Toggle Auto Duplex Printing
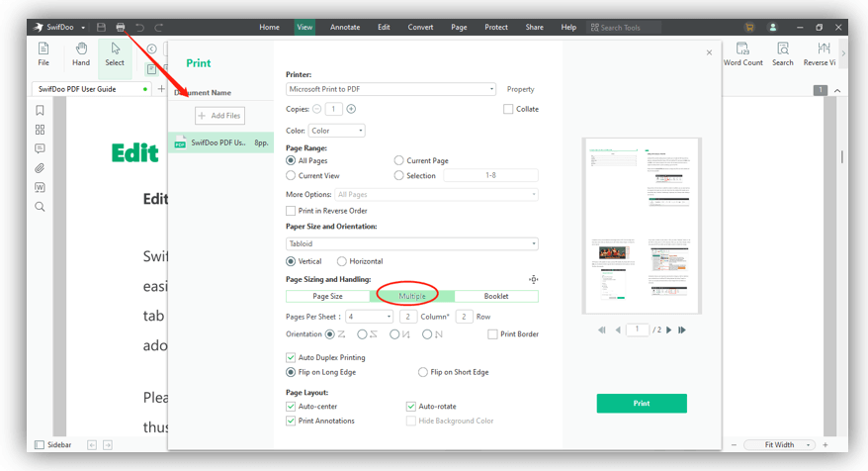The height and width of the screenshot is (471, 868). pos(291,357)
